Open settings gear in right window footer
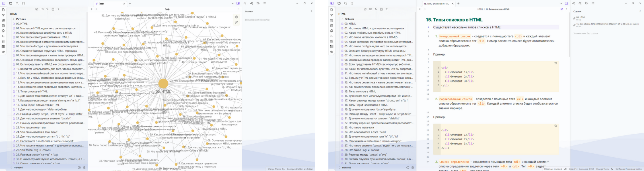 point(413,168)
